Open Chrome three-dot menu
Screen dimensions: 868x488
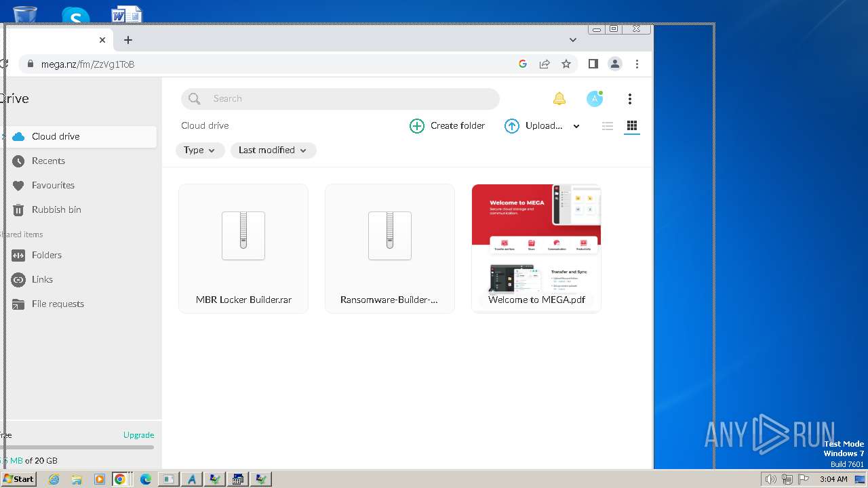click(637, 64)
